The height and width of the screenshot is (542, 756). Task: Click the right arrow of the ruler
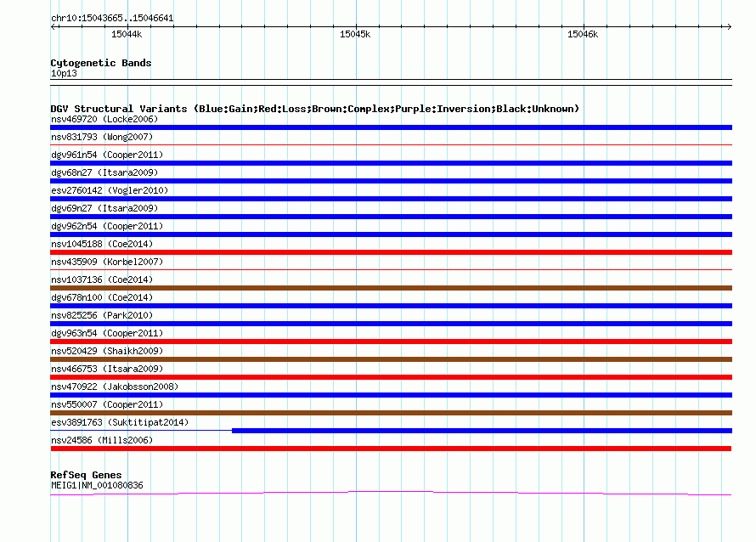click(x=729, y=26)
